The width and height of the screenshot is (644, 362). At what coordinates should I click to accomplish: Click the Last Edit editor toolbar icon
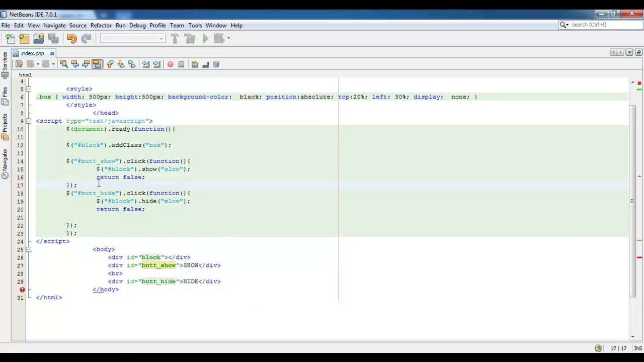pyautogui.click(x=19, y=64)
